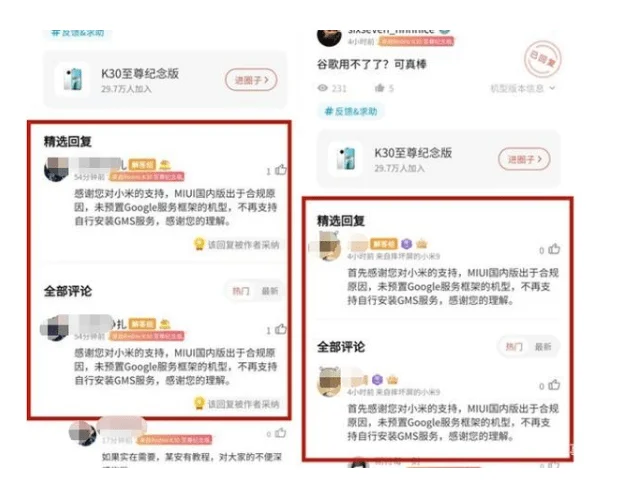This screenshot has width=639, height=490.
Task: Switch right comments to 最新 tab
Action: pos(543,347)
